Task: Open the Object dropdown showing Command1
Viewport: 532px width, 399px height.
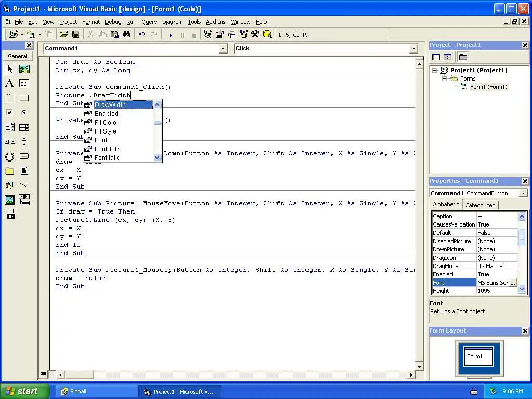Action: [223, 49]
